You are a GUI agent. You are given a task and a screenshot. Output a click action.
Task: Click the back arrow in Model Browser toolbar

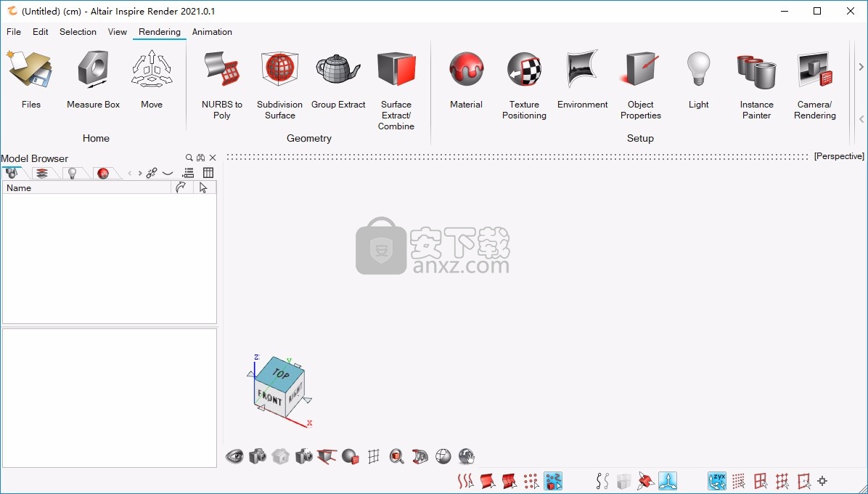click(129, 174)
